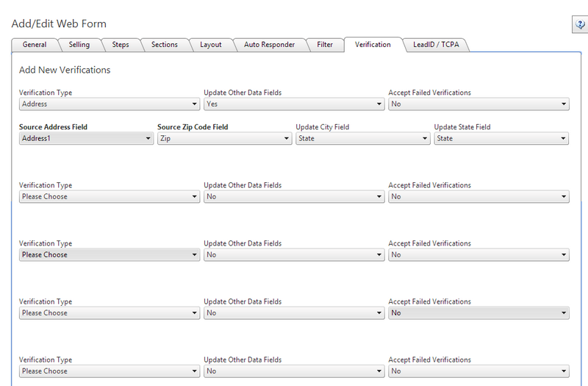Open the first 'Please Choose' Verification Type dropdown
This screenshot has width=588, height=386.
coord(109,196)
